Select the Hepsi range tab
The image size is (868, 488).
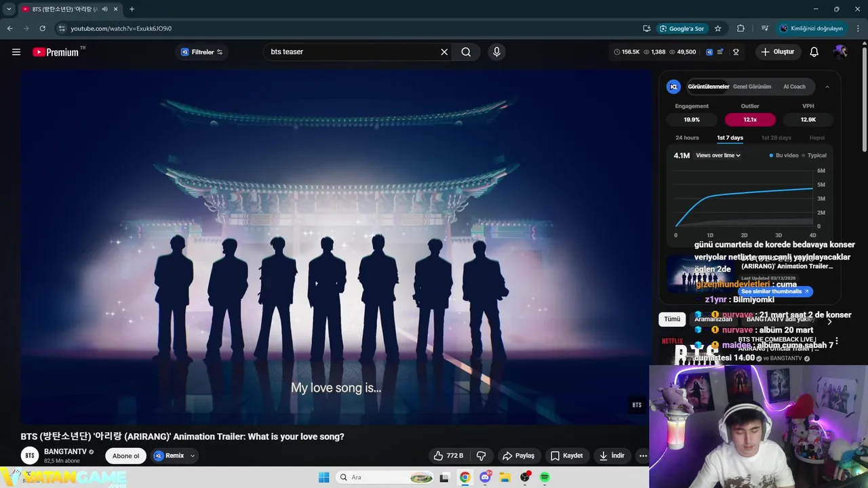click(x=817, y=138)
